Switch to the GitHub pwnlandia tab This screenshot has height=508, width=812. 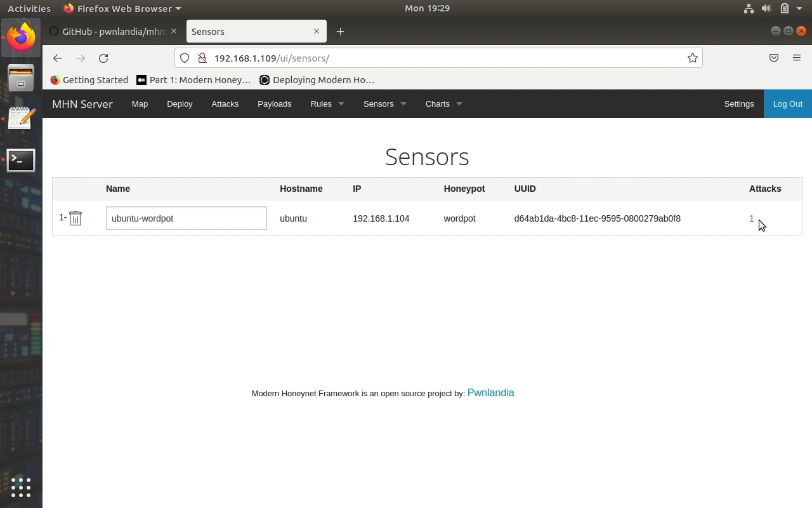click(x=108, y=32)
